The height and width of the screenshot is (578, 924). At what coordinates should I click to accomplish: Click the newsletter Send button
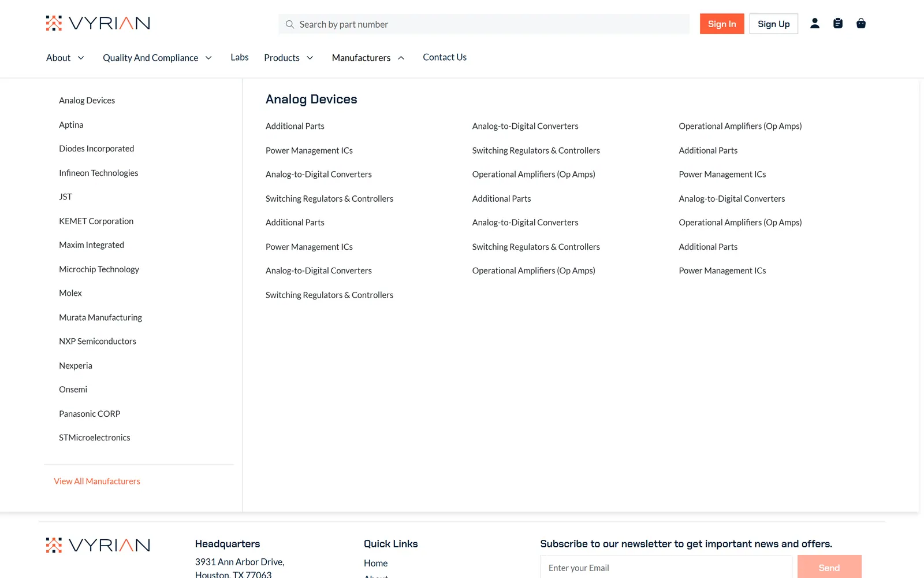point(829,568)
